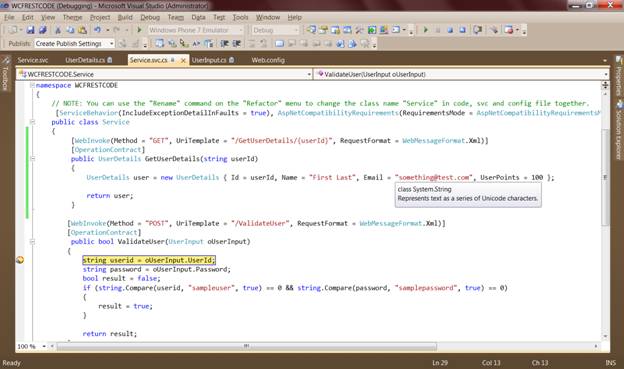Click the Paste clipboard icon
The image size is (624, 369).
82,30
